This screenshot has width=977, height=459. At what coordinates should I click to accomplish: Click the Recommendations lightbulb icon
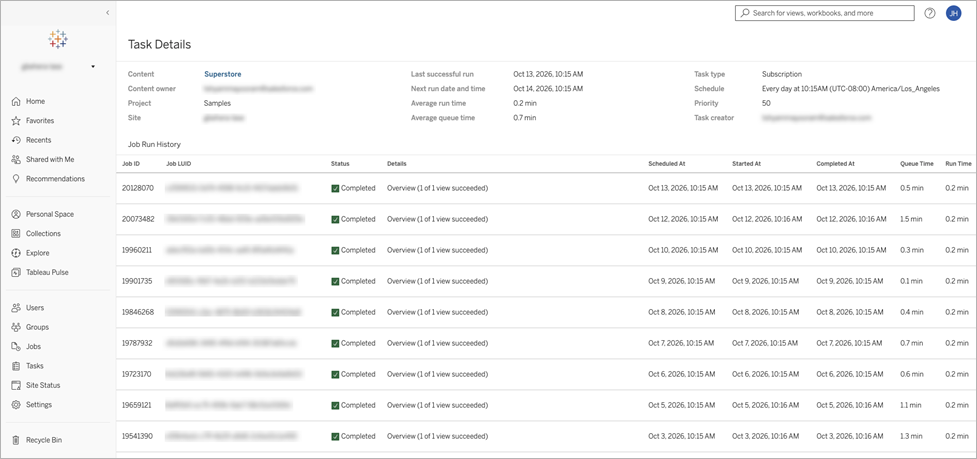pyautogui.click(x=16, y=179)
